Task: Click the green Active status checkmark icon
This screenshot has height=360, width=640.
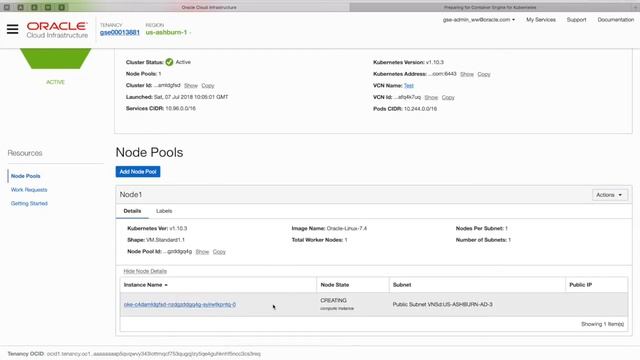Action: (169, 62)
